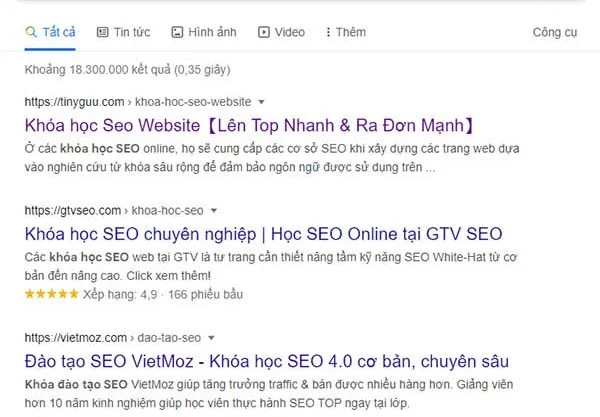Open the Thêm more options menu

(345, 32)
